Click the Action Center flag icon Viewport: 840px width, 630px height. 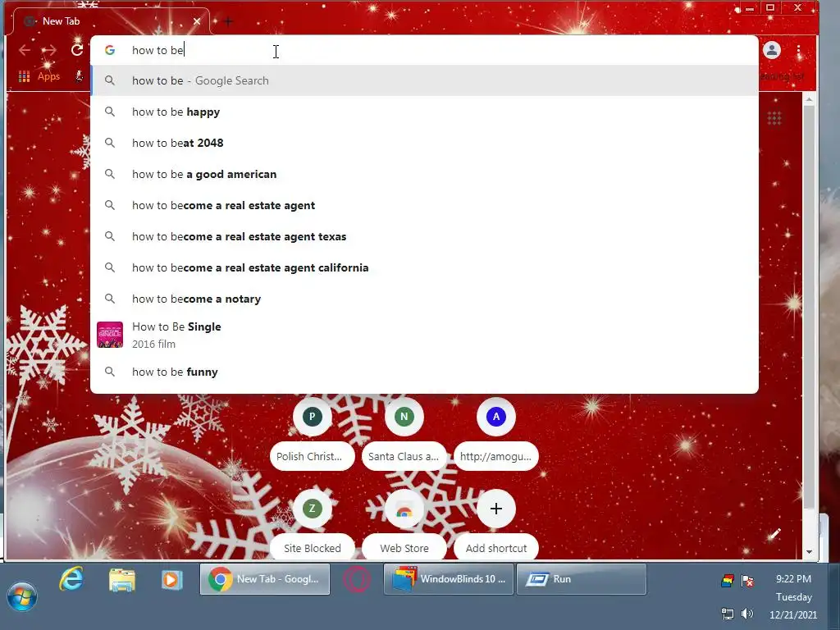(x=747, y=581)
